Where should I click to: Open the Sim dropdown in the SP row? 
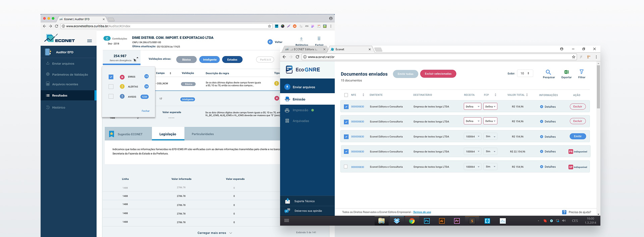coord(490,167)
